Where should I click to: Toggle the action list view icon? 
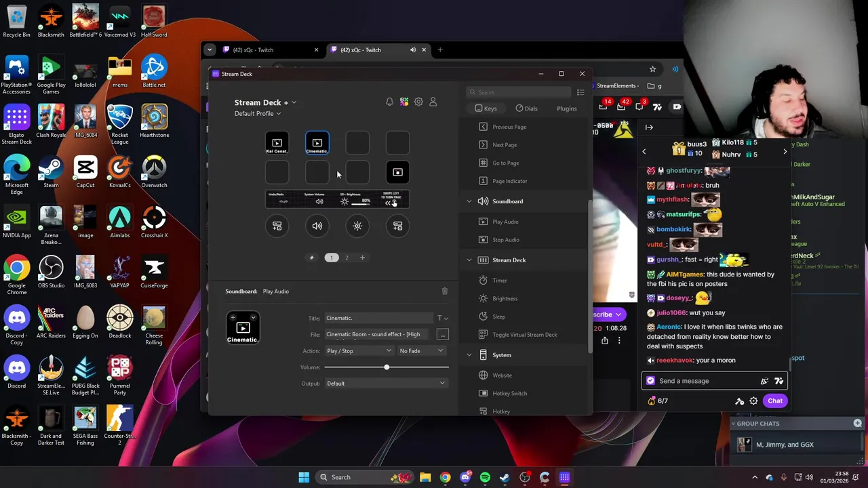(x=580, y=92)
